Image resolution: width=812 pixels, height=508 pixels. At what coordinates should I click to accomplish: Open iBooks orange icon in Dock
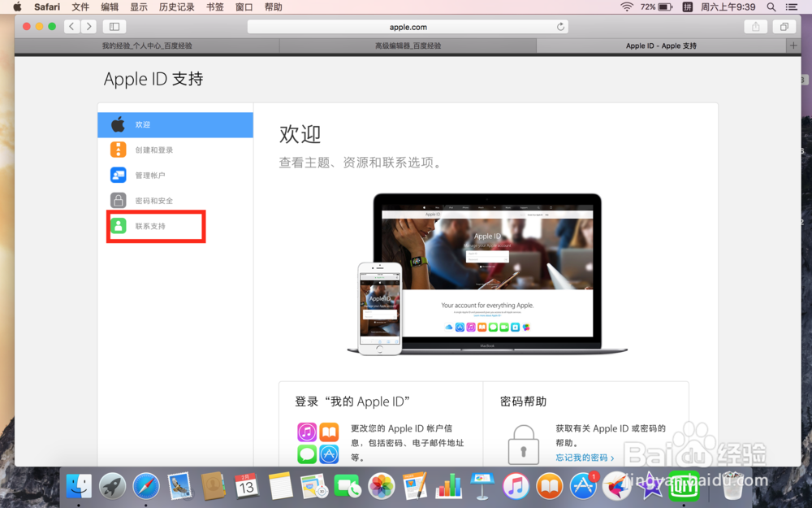550,486
